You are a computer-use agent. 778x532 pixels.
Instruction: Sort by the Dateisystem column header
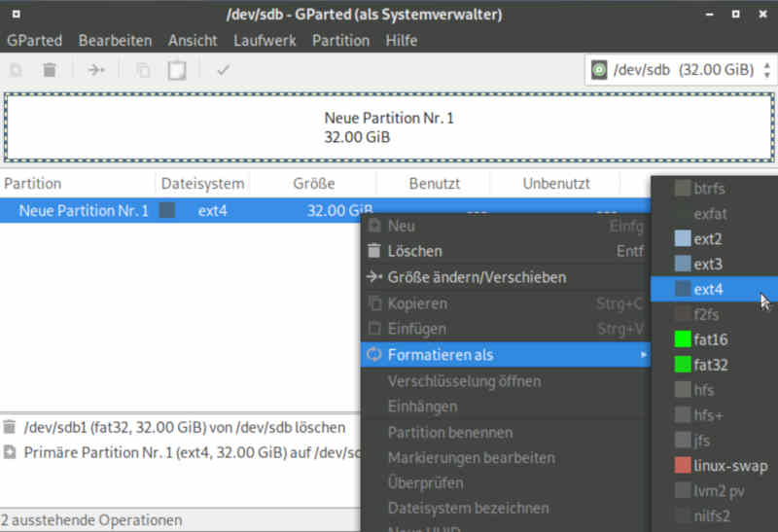[x=202, y=184]
